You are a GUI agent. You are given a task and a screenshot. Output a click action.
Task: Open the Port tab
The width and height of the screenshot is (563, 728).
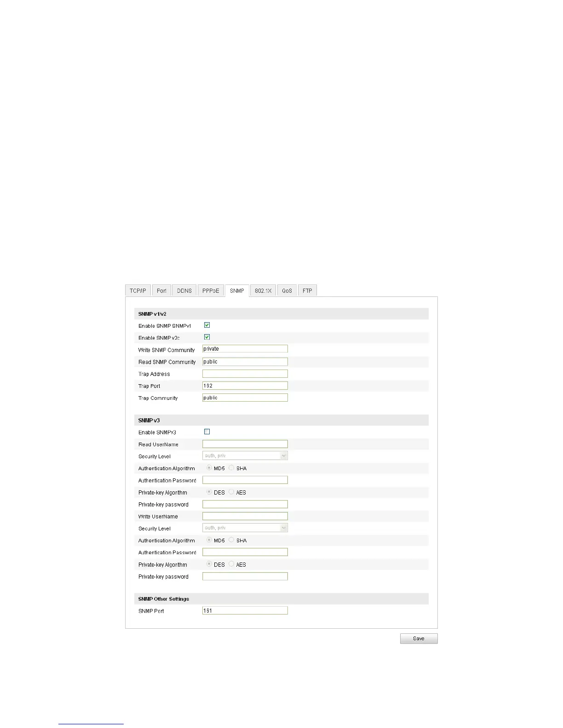pyautogui.click(x=161, y=291)
